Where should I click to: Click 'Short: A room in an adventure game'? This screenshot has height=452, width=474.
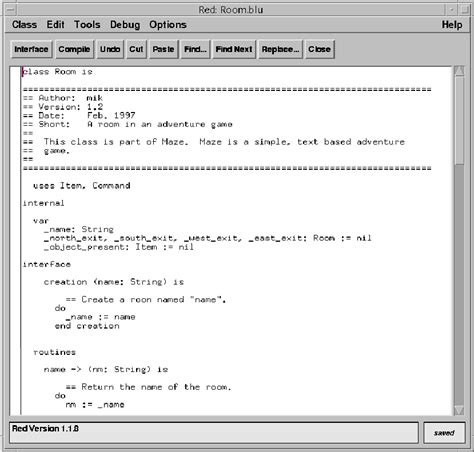(128, 124)
